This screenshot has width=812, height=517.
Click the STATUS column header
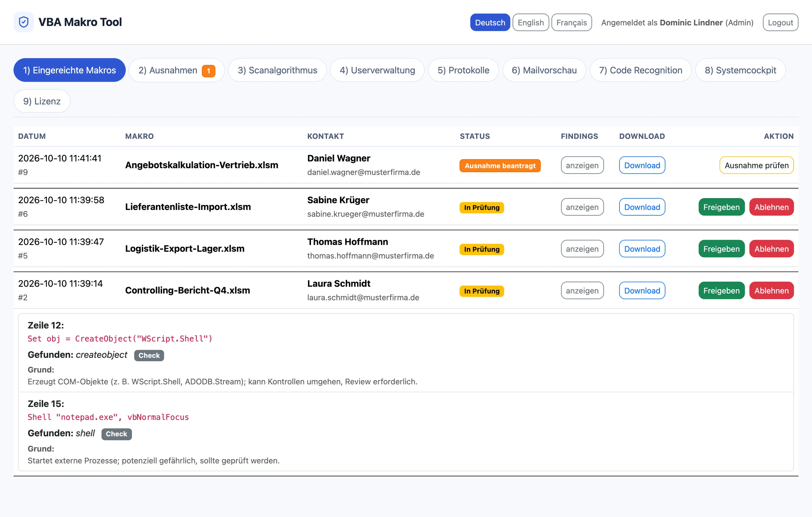[475, 136]
